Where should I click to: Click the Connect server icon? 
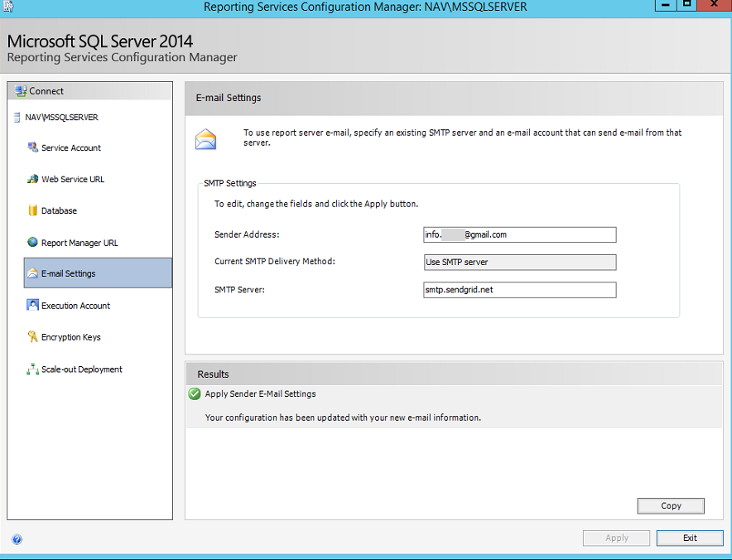click(x=21, y=91)
